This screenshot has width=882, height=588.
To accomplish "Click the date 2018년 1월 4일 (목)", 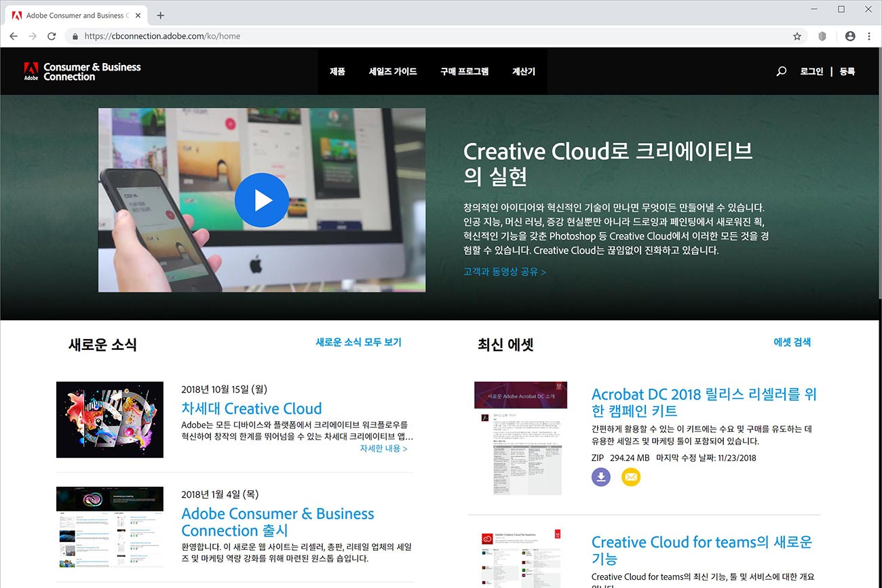I will 220,494.
